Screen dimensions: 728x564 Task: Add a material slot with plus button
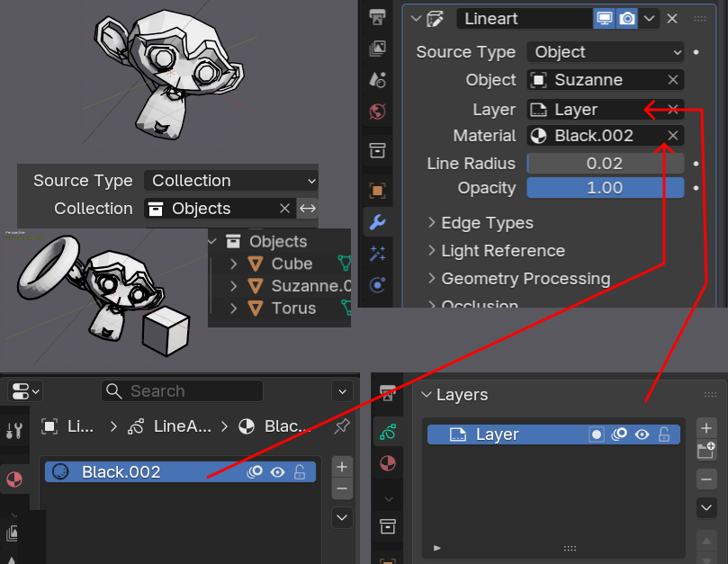click(342, 467)
